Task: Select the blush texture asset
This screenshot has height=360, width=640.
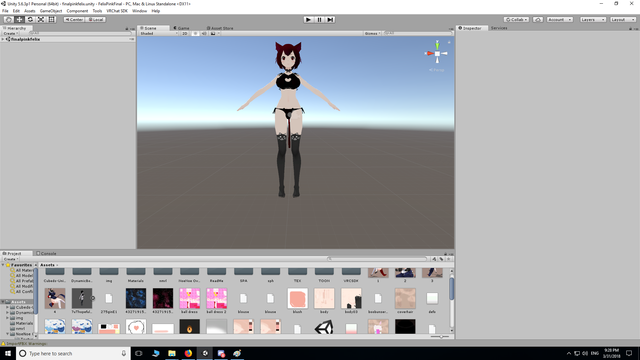Action: [x=297, y=301]
